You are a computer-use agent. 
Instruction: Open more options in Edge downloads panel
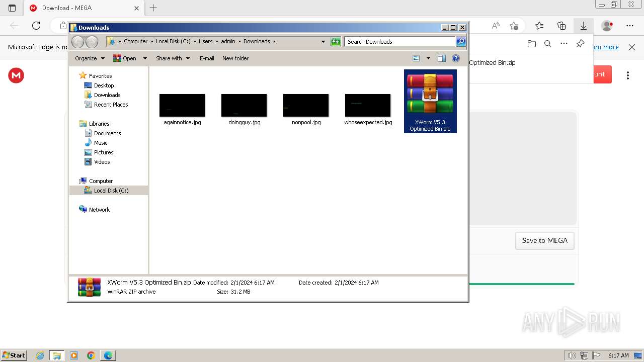coord(564,44)
